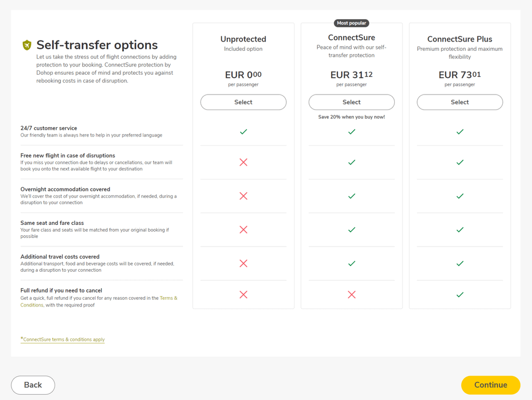Choose the Unprotected option's Select button
Viewport: 532px width, 400px height.
pos(243,102)
